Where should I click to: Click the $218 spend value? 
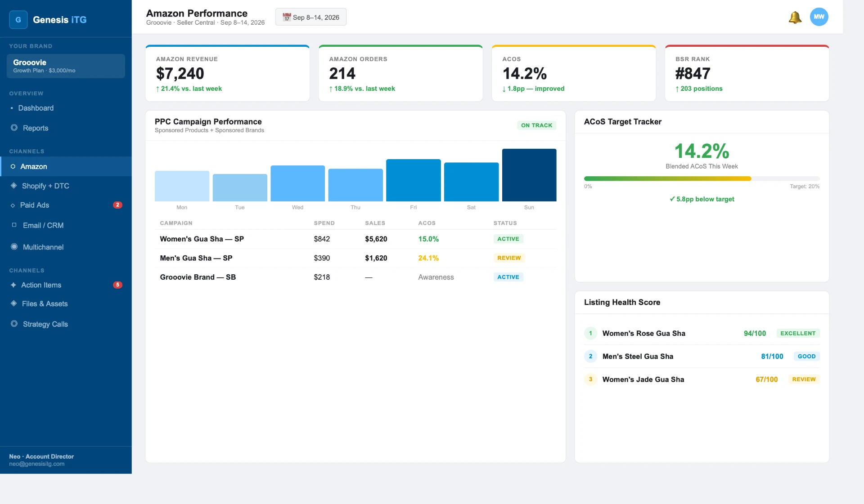(x=322, y=277)
